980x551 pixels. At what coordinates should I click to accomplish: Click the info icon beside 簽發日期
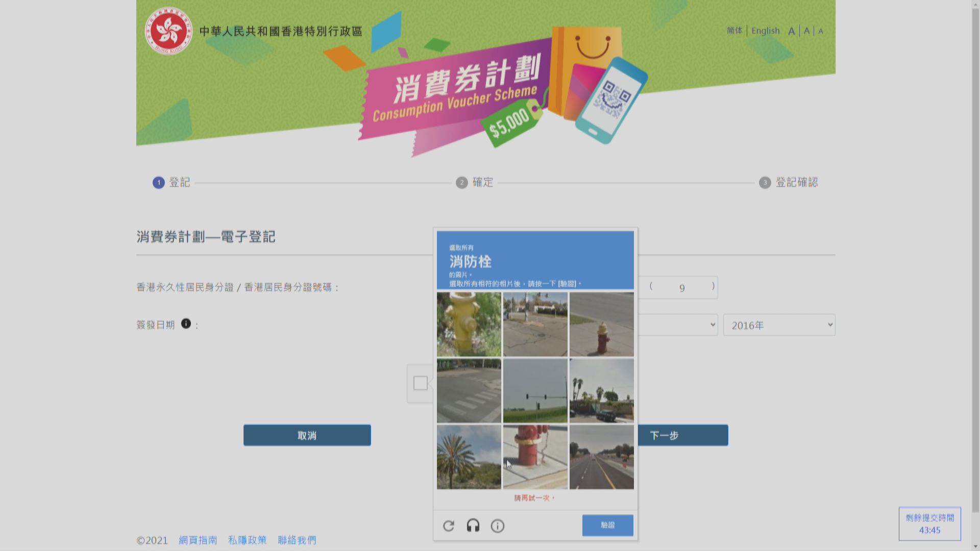tap(186, 322)
